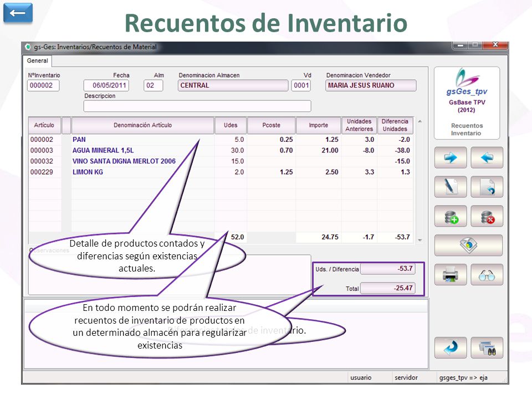
Task: Open the reports chart icon button
Action: tap(469, 245)
